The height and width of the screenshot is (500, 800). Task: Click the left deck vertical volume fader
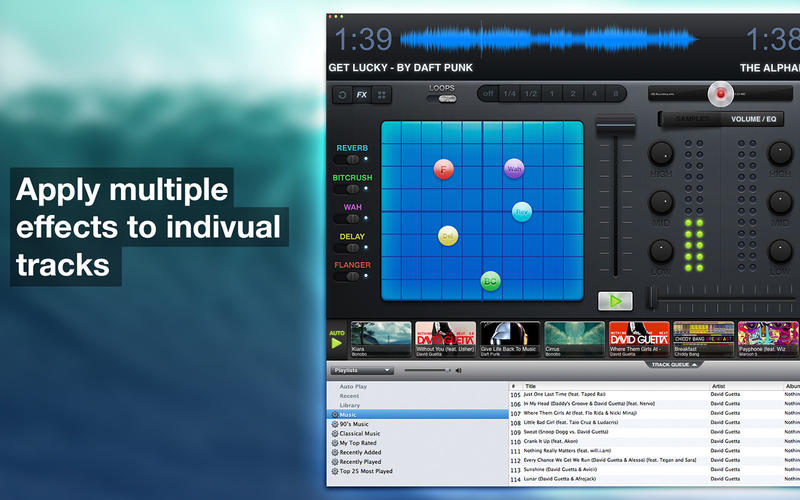click(616, 126)
